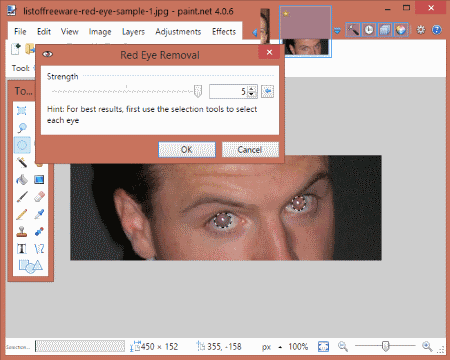Screen dimensions: 450x360
Task: Select the Line/Curve tool
Action: [39, 249]
